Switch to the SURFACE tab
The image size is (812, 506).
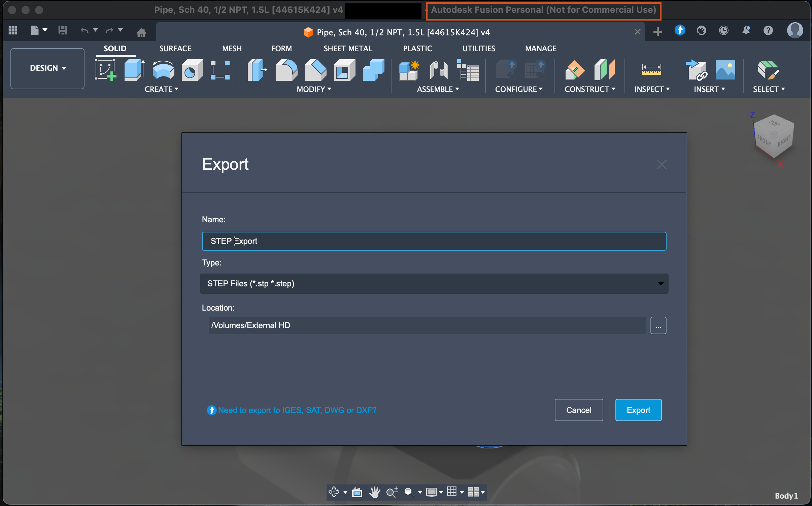point(175,49)
